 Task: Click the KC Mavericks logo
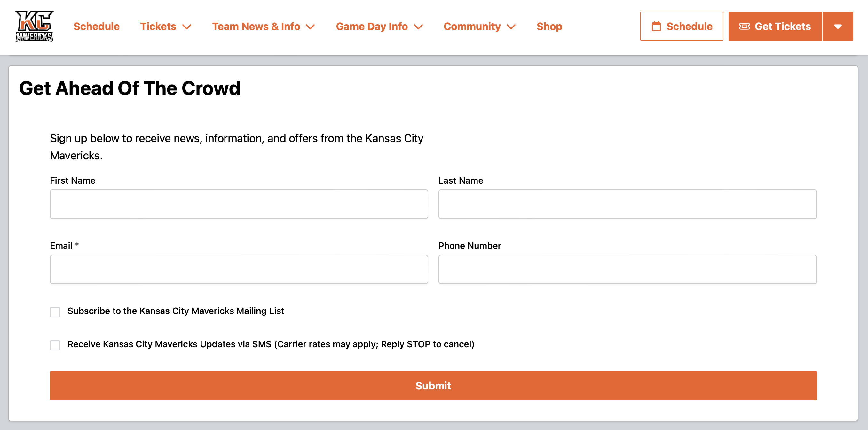(34, 26)
